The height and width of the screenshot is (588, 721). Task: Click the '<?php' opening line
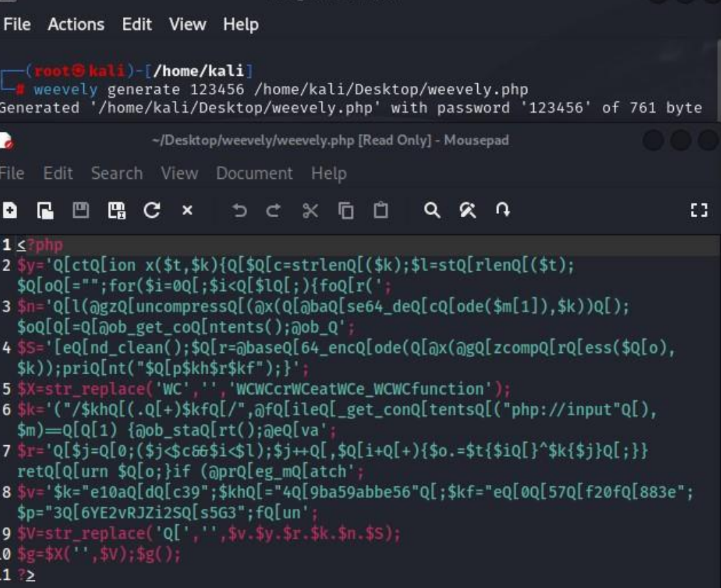pos(40,244)
